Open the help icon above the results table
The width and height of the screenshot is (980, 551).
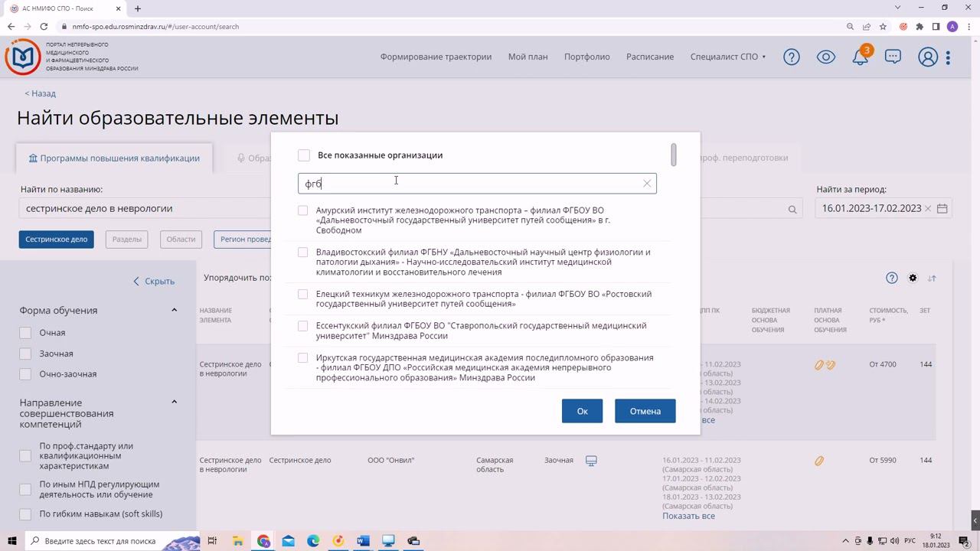click(891, 278)
